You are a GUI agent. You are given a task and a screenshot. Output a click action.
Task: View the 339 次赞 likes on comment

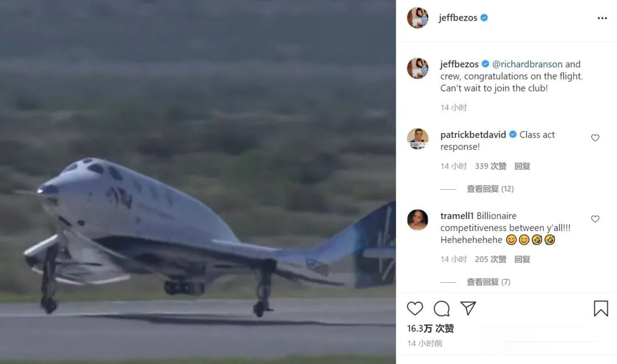coord(490,166)
